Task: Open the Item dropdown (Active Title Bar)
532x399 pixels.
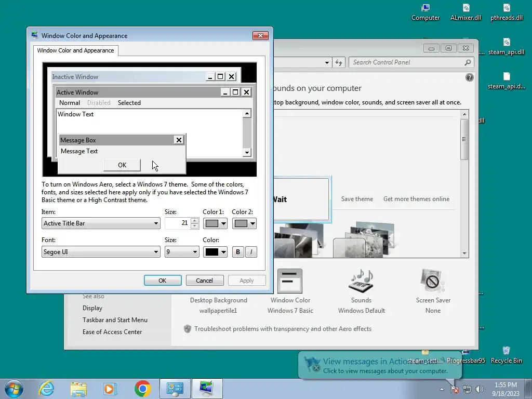Action: click(x=101, y=223)
